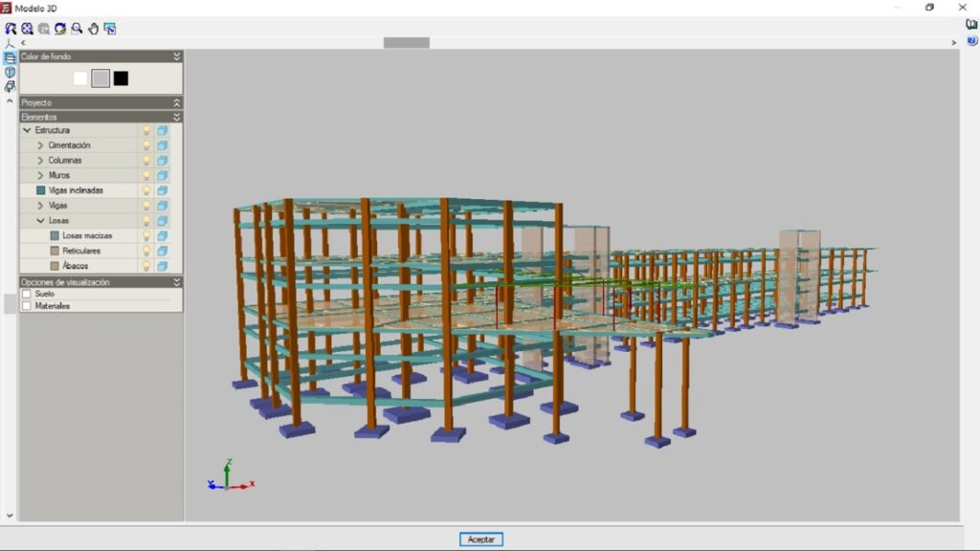Select the Muros tree item

58,176
